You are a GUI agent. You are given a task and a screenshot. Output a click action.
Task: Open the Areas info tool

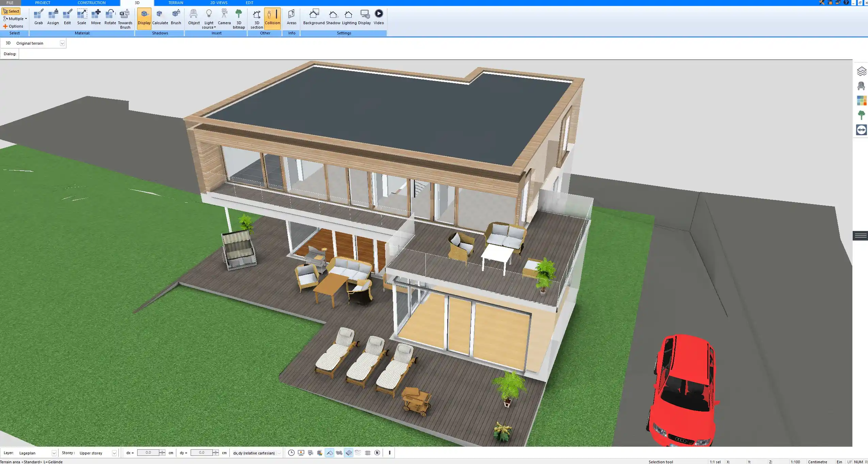(x=291, y=17)
